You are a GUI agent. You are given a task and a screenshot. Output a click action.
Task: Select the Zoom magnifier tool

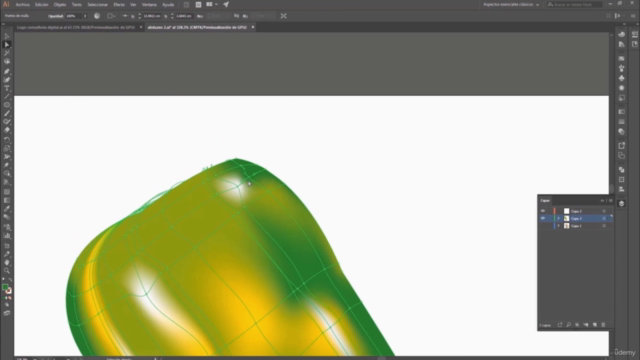(7, 271)
